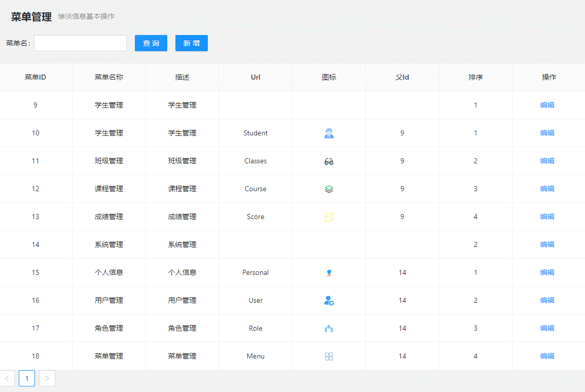Image resolution: width=585 pixels, height=392 pixels.
Task: Edit the 用户管理 row via 编辑
Action: point(547,300)
